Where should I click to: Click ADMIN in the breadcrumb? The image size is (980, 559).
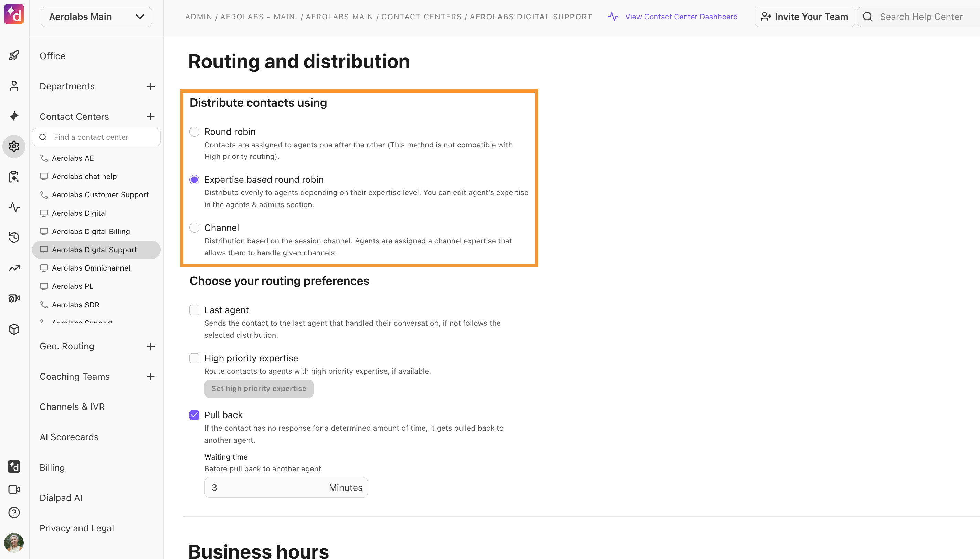coord(199,17)
